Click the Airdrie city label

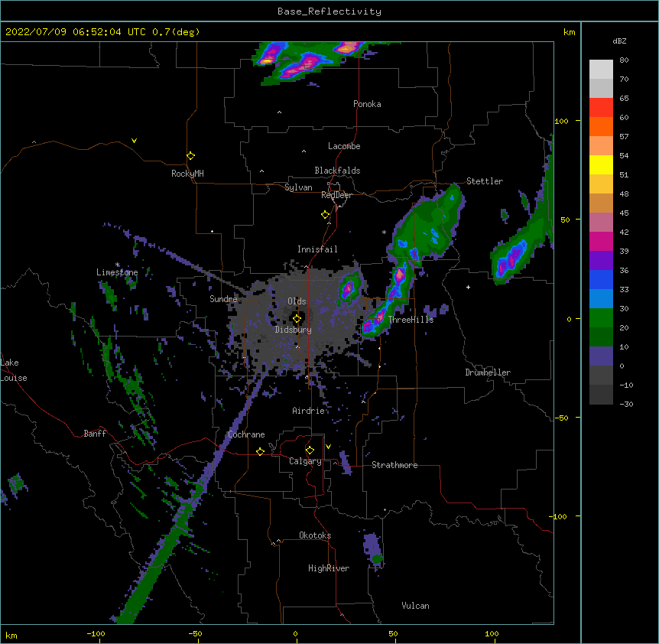pyautogui.click(x=308, y=411)
